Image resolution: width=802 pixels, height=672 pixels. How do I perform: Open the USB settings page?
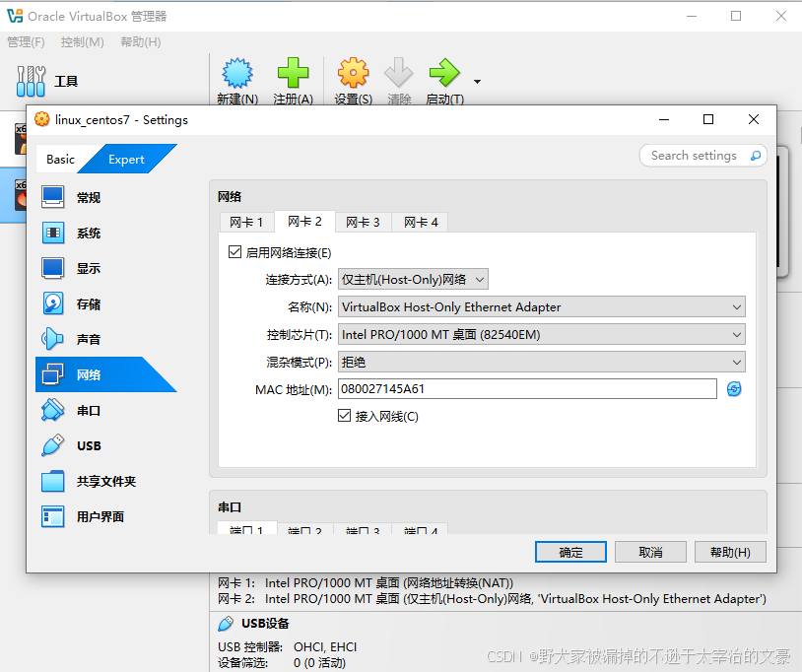click(x=89, y=445)
